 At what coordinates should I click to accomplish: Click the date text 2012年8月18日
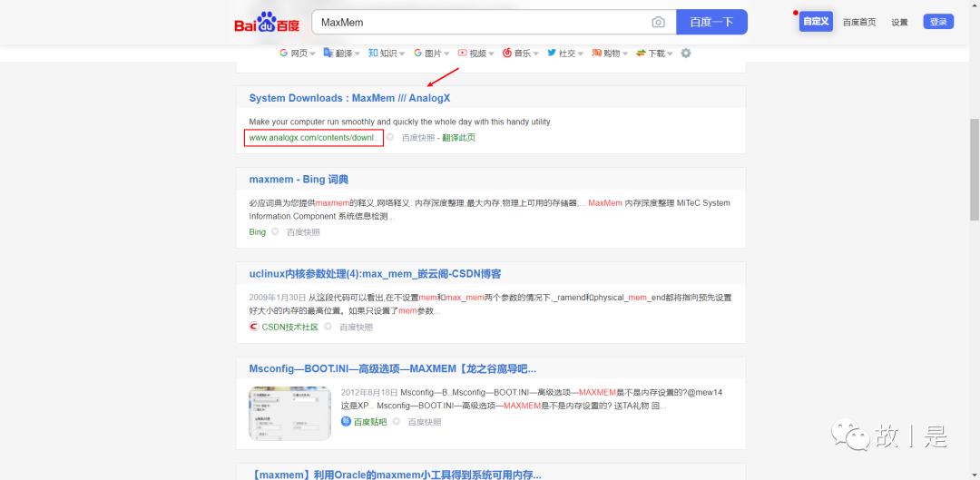pos(369,393)
